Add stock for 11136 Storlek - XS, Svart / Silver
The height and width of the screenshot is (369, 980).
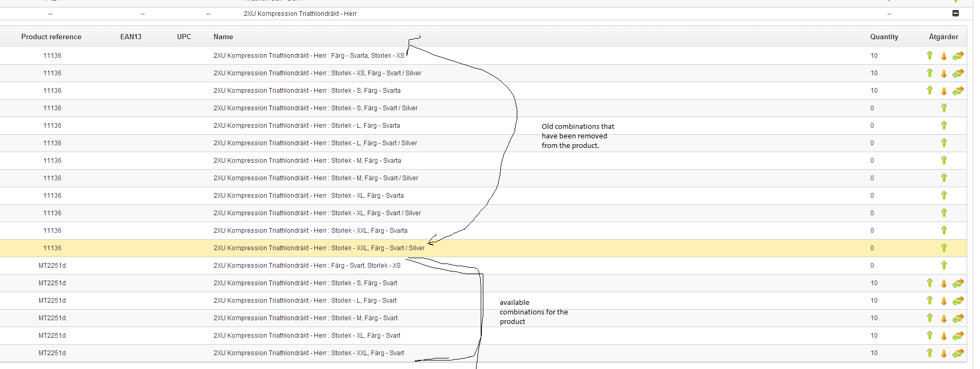(930, 73)
